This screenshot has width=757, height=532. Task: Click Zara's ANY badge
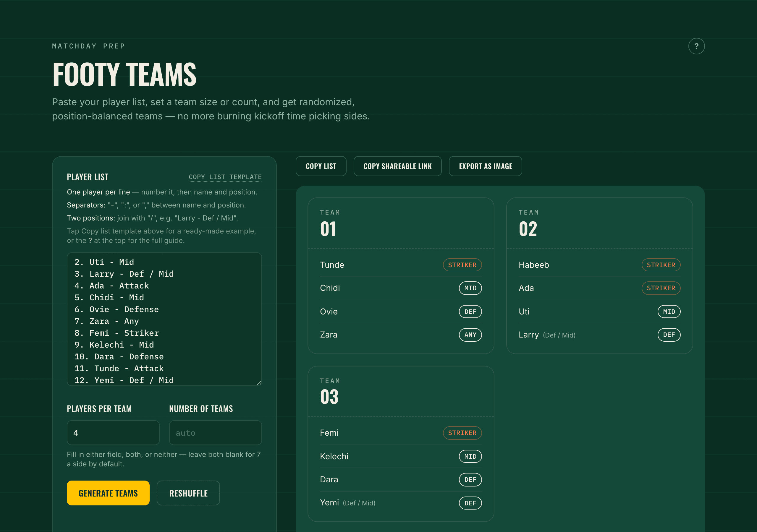(x=470, y=335)
